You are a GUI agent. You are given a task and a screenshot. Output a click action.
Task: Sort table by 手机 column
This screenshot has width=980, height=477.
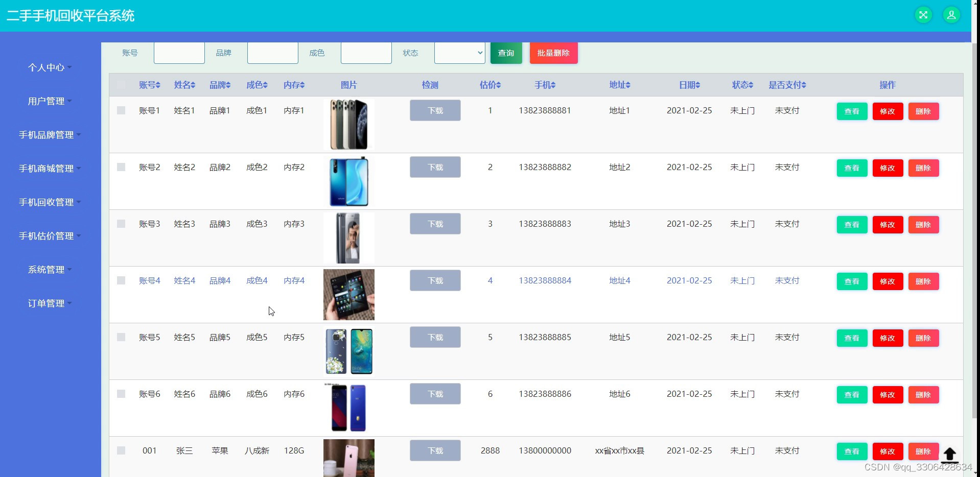coord(545,85)
